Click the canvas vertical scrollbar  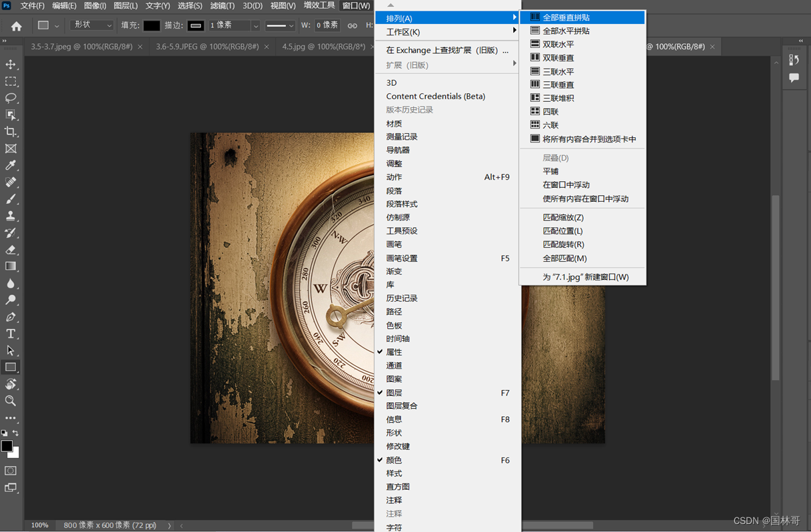(776, 286)
